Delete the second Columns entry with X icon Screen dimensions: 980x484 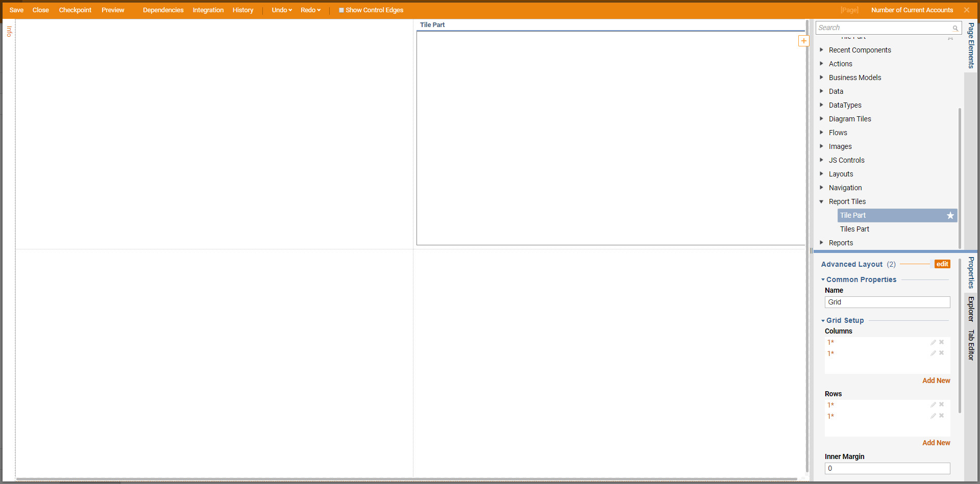tap(942, 353)
